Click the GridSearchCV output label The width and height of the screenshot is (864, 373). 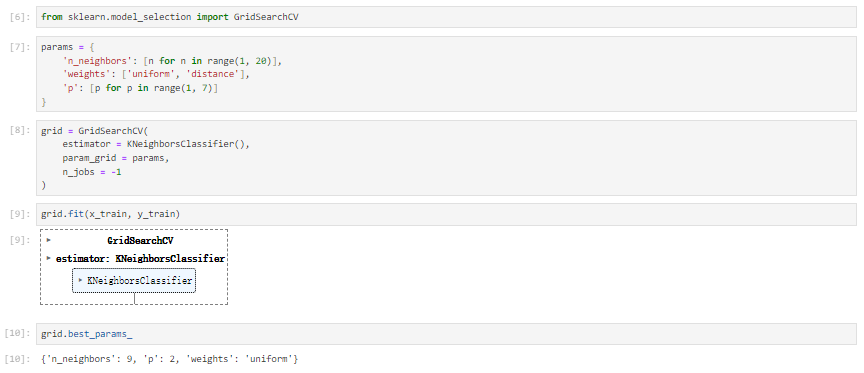coord(140,241)
